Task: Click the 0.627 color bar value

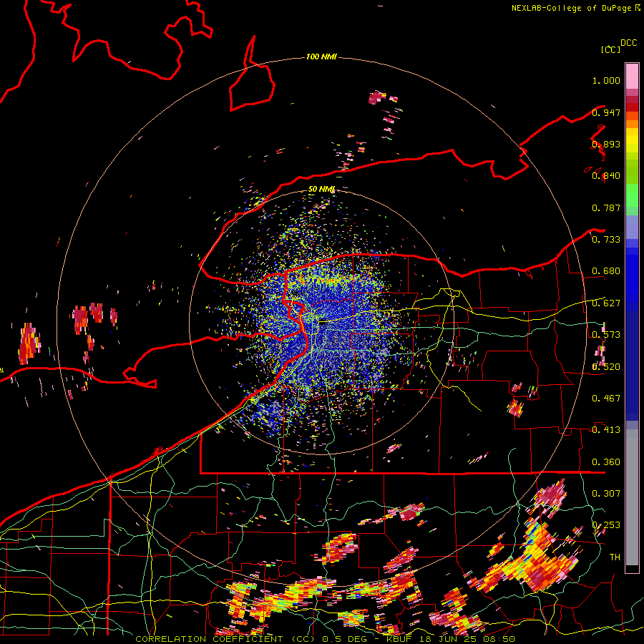Action: tap(606, 303)
